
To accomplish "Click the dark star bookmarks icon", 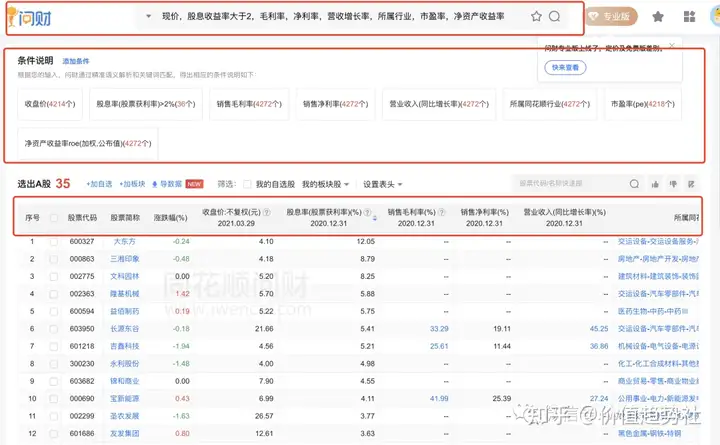I will (x=658, y=17).
